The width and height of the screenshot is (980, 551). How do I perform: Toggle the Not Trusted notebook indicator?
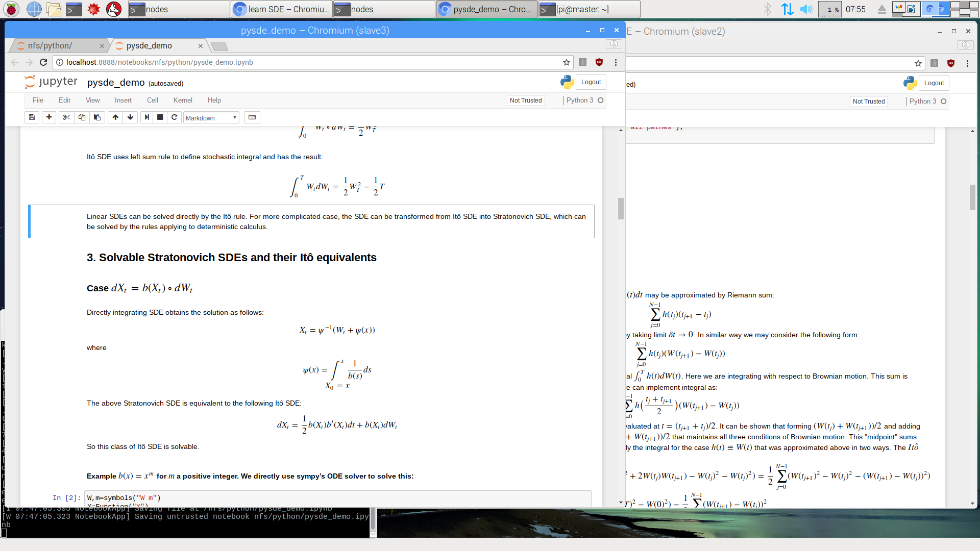coord(525,101)
